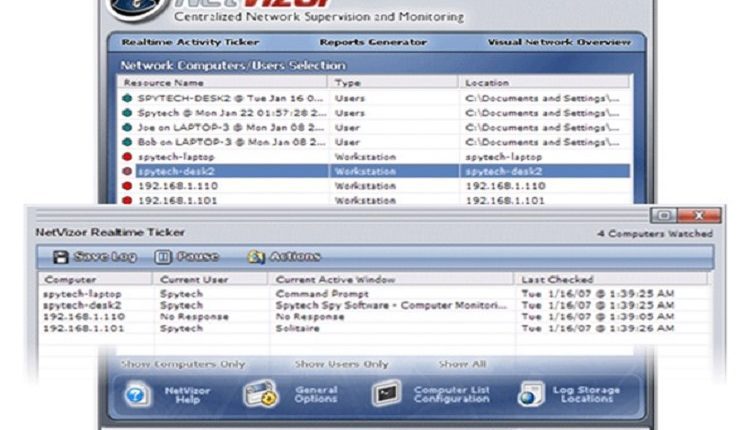Open the NetVizor Help question mark icon
This screenshot has width=750, height=430.
click(x=137, y=395)
